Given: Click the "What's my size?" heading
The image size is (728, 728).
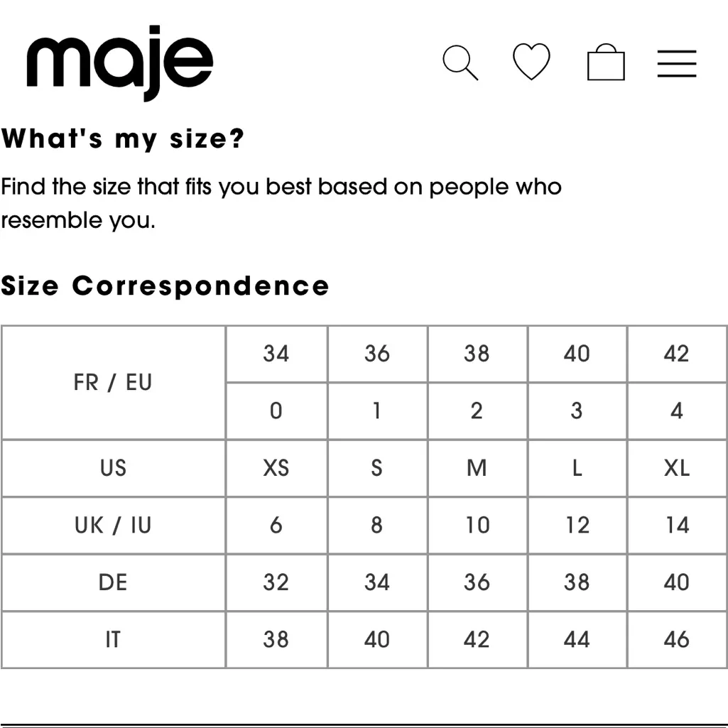Looking at the screenshot, I should (x=122, y=138).
